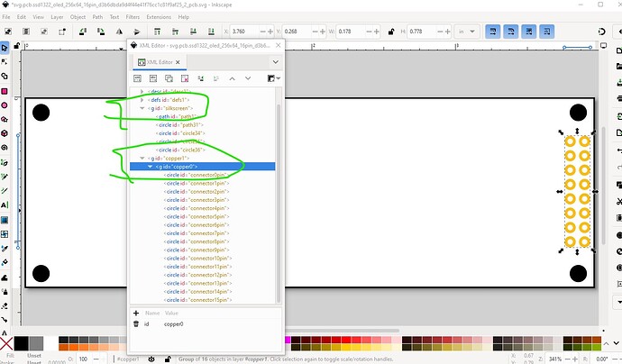
Task: Toggle move gradients with object
Action: pyautogui.click(x=529, y=32)
